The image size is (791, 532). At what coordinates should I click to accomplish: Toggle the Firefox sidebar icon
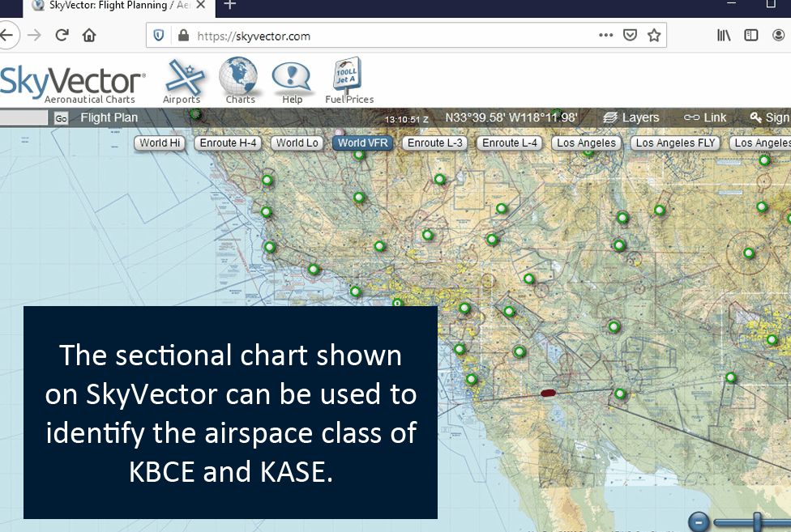coord(751,36)
